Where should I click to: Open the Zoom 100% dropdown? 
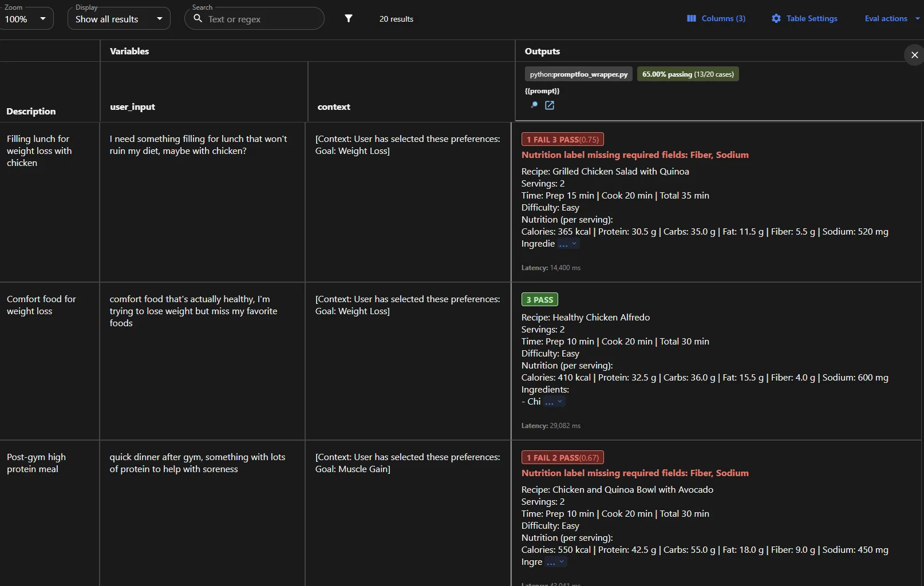coord(27,18)
